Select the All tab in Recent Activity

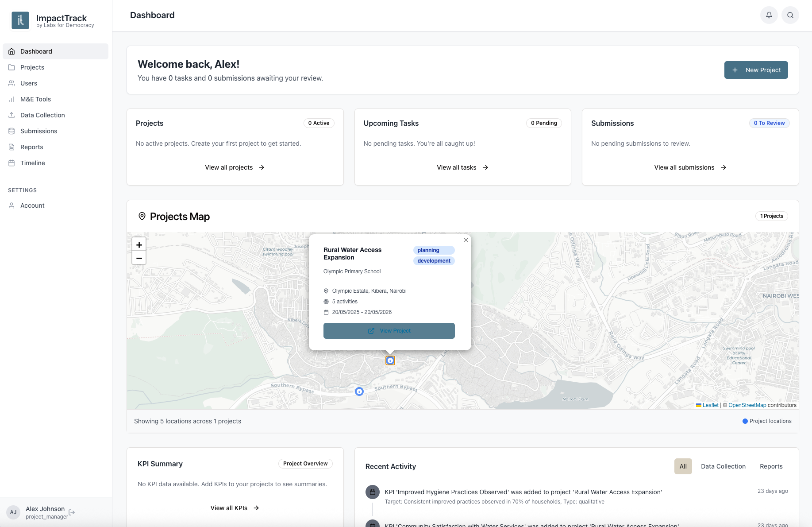(683, 466)
